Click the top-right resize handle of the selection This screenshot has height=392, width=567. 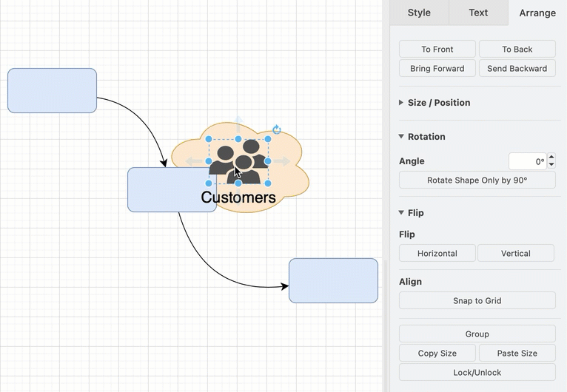click(x=268, y=139)
